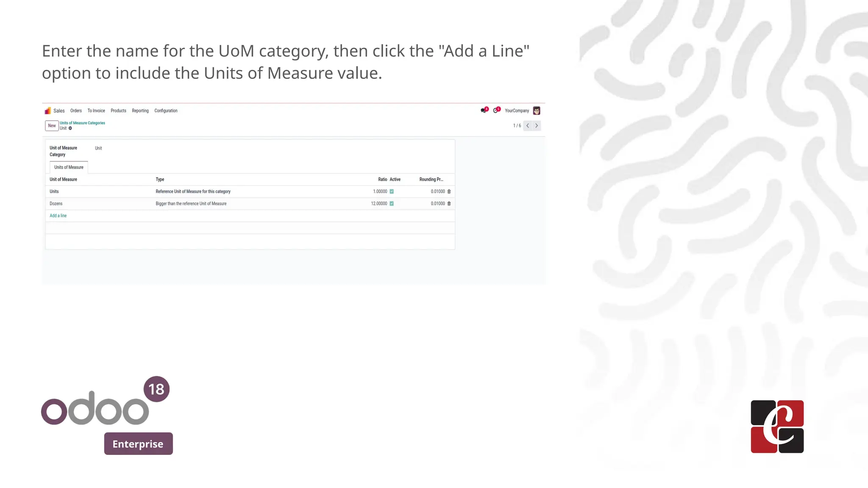
Task: Go to previous record arrow
Action: 528,126
